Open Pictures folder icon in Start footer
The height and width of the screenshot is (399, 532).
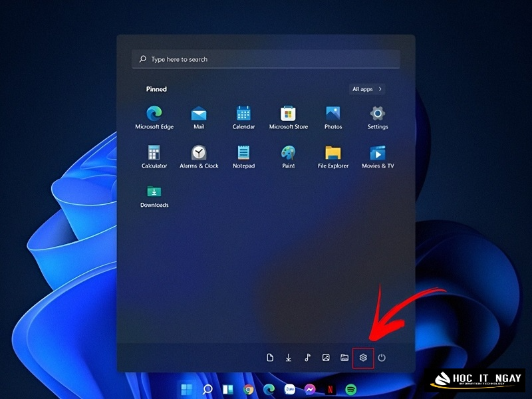coord(326,358)
